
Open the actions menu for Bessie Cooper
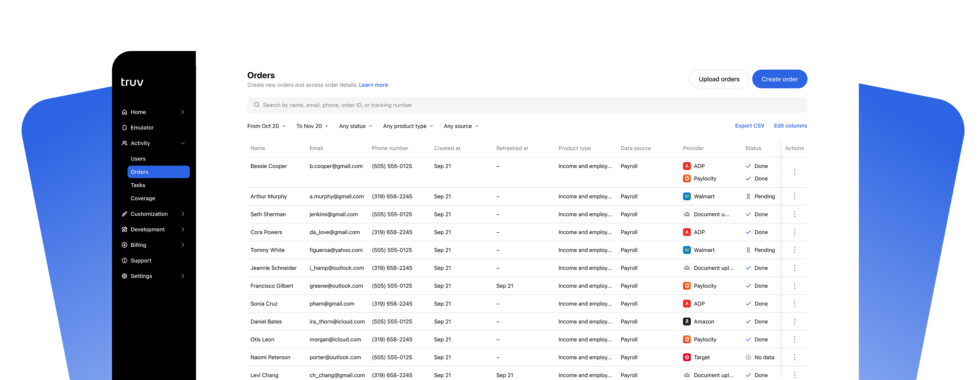pyautogui.click(x=795, y=172)
